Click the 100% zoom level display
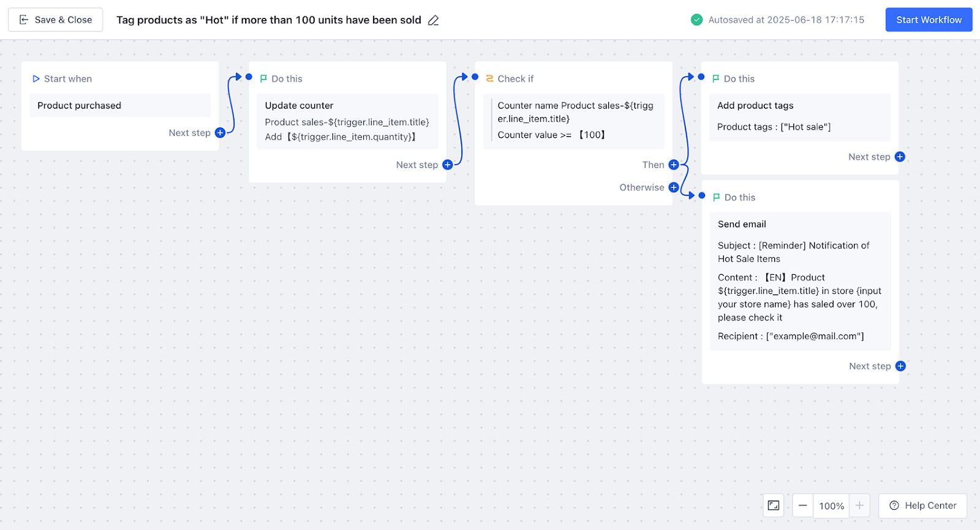The height and width of the screenshot is (530, 980). (831, 506)
